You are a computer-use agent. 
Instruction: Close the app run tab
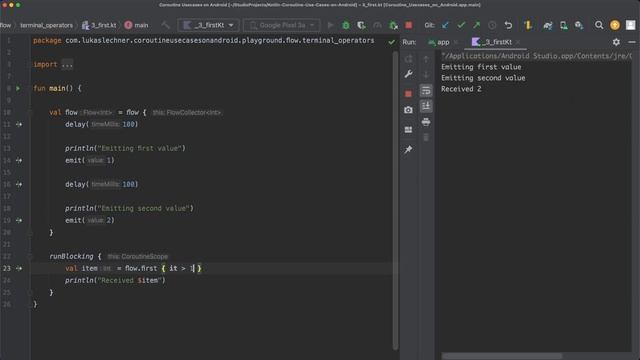point(456,42)
